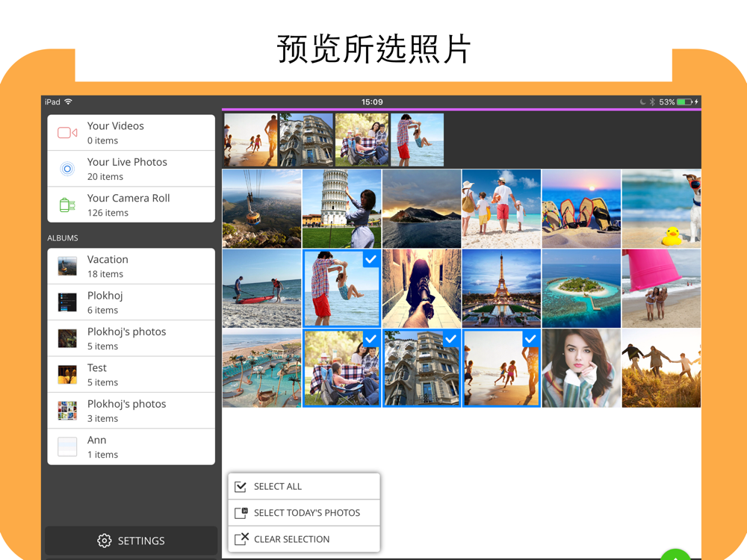Viewport: 747px width, 560px height.
Task: Click the Select All checkmark icon
Action: coord(241,486)
